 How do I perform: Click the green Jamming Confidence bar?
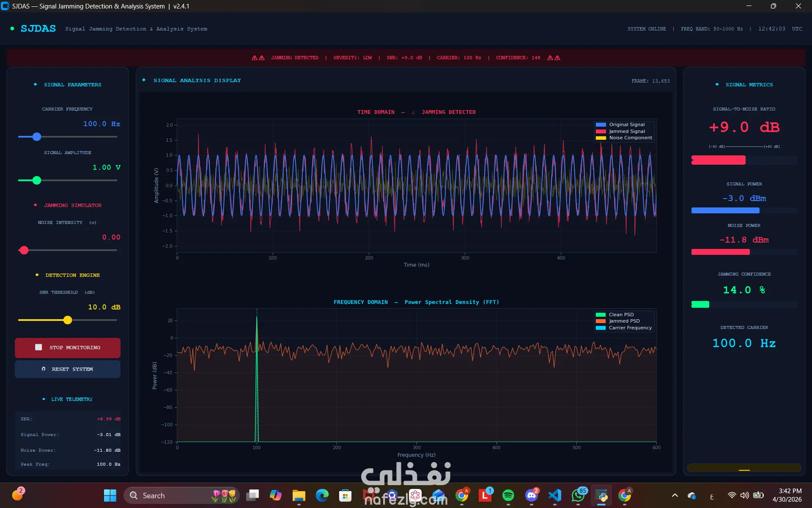point(700,304)
